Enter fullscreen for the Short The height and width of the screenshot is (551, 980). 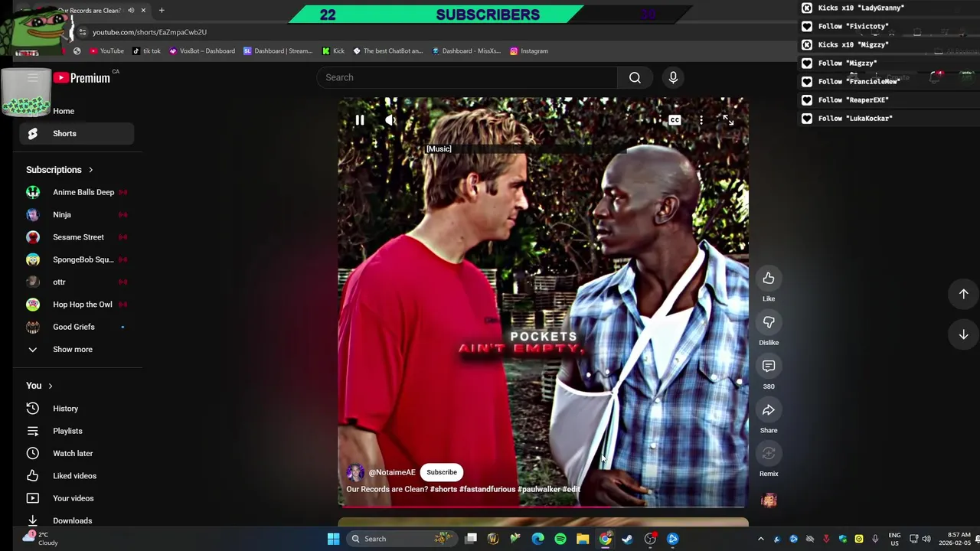(x=728, y=120)
